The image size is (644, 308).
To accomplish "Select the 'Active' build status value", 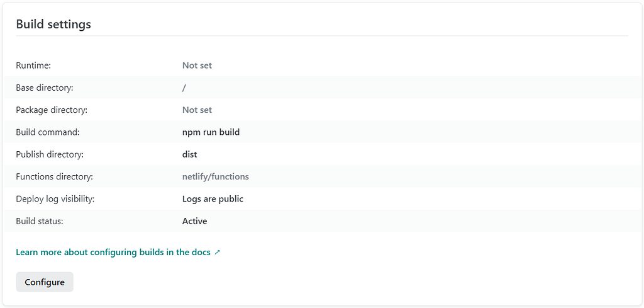I will pyautogui.click(x=194, y=221).
